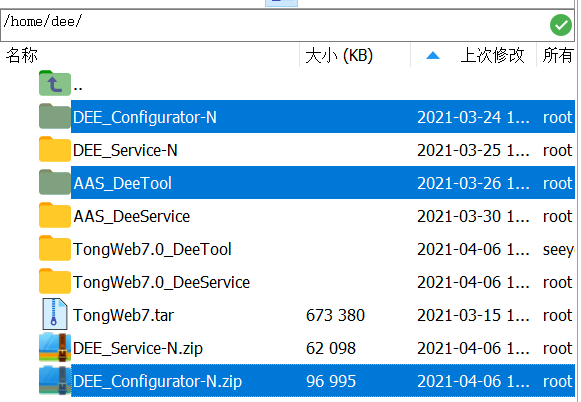Screen dimensions: 581x402
Task: Select the TongWeb7.tar file name
Action: tap(123, 315)
